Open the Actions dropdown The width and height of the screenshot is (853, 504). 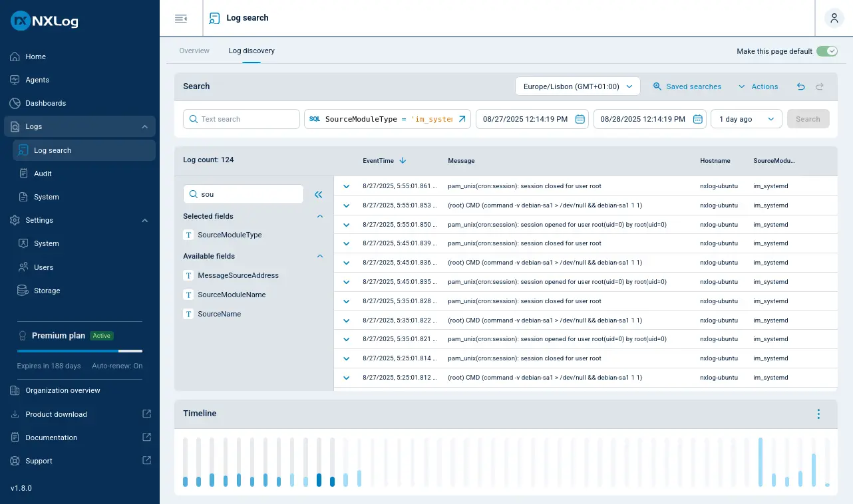[x=758, y=86]
